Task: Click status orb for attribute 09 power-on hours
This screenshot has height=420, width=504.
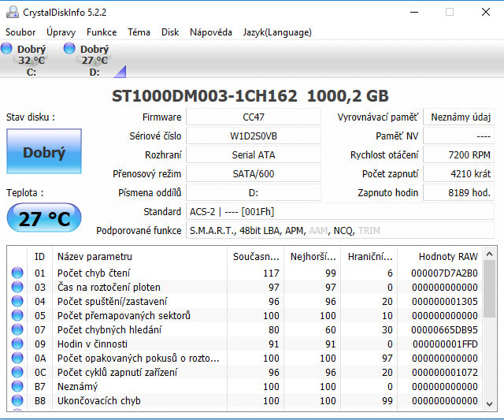Action: [17, 344]
